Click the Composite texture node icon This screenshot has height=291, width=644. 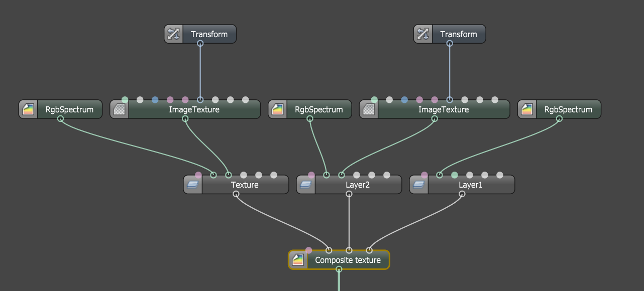pos(298,260)
